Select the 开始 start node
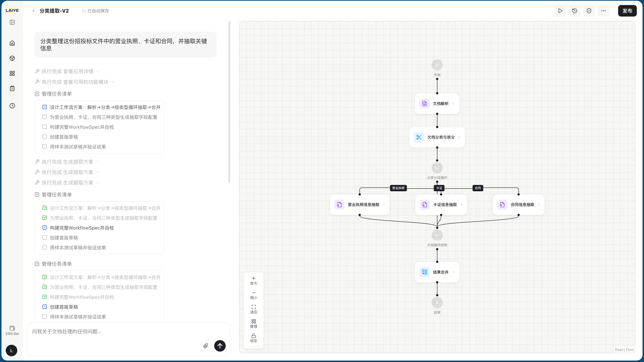This screenshot has width=644, height=362. pyautogui.click(x=437, y=65)
